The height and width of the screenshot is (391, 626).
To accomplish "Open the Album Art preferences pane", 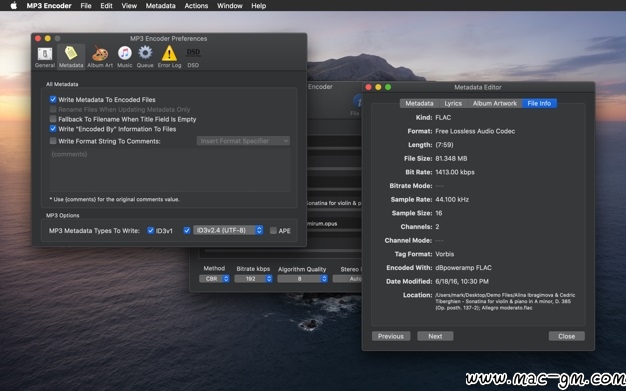I will [x=100, y=57].
